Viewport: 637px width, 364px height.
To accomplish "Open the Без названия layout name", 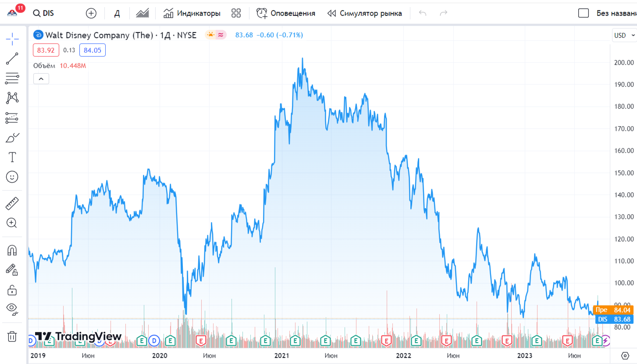I will click(x=616, y=13).
